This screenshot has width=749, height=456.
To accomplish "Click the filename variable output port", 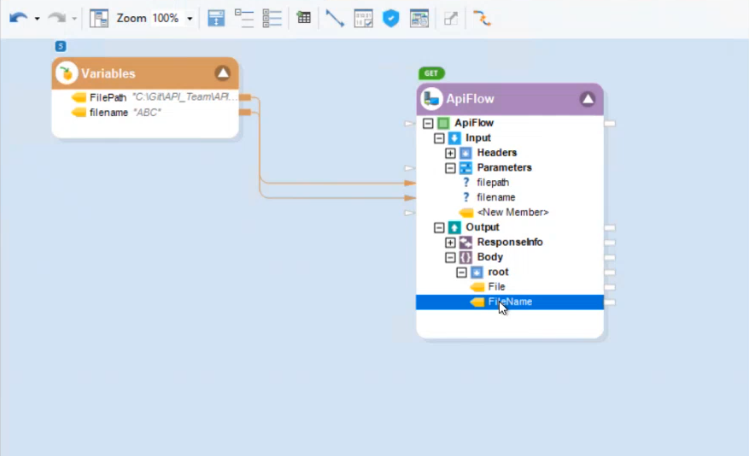I will [x=245, y=113].
